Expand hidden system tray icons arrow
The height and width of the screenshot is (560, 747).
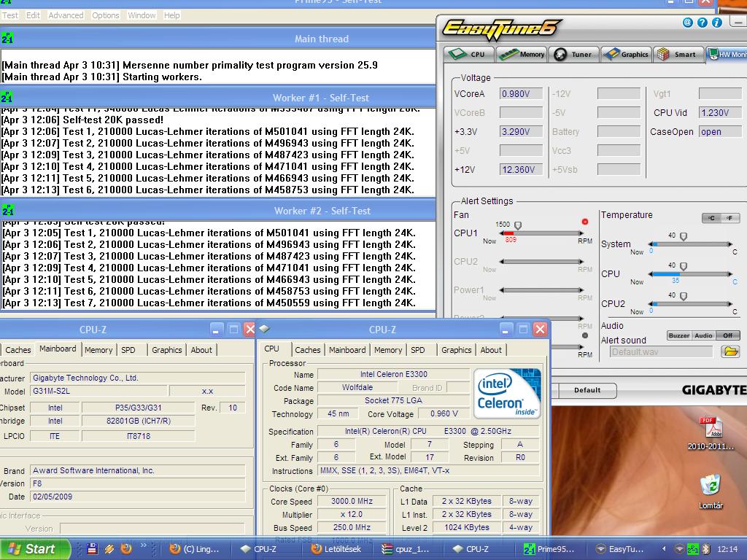pos(664,549)
